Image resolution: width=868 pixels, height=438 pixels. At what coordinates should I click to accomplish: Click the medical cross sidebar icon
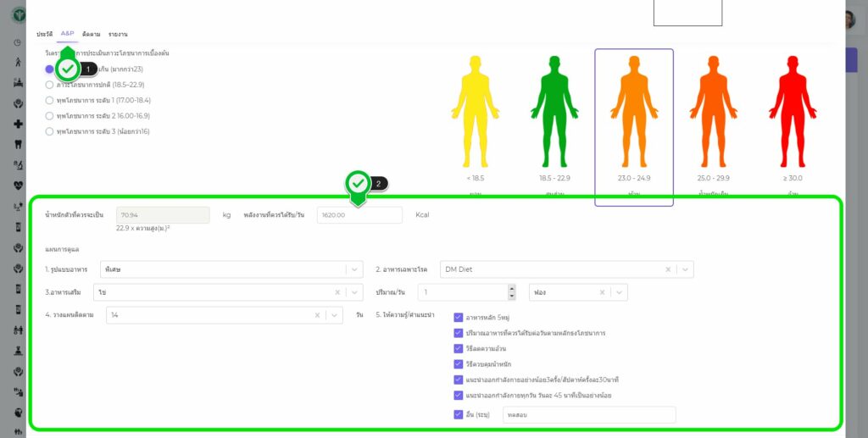coord(18,124)
